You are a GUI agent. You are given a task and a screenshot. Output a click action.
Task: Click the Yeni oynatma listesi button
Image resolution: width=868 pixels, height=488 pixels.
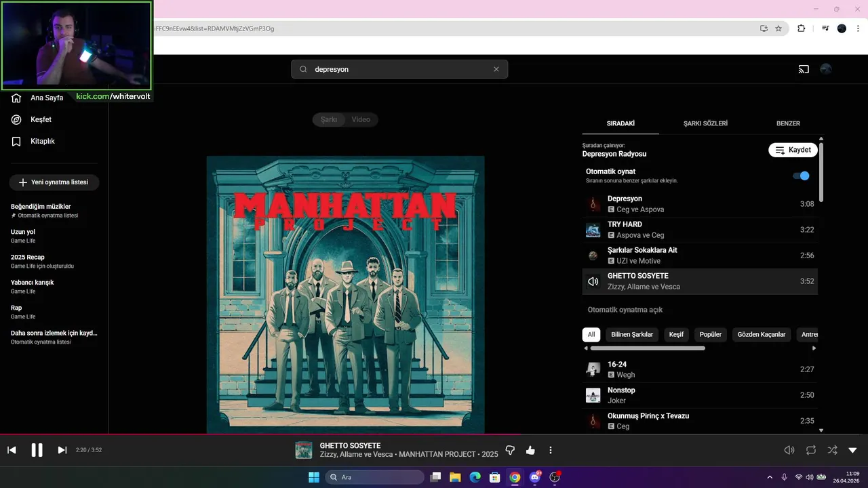[54, 182]
